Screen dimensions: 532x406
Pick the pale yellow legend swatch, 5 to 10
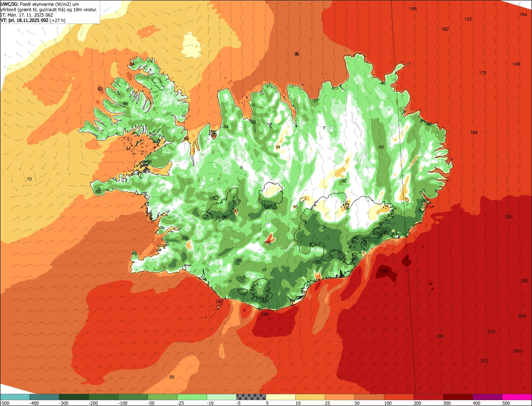tap(281, 397)
